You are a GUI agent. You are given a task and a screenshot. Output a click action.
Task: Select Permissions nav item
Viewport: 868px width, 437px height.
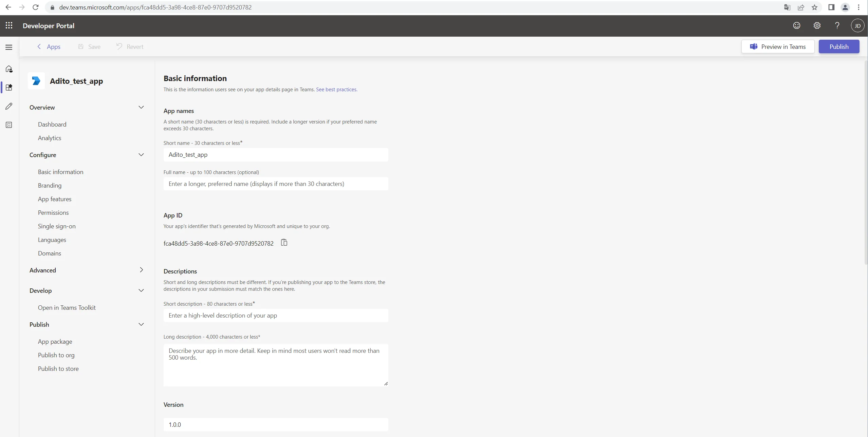click(53, 212)
